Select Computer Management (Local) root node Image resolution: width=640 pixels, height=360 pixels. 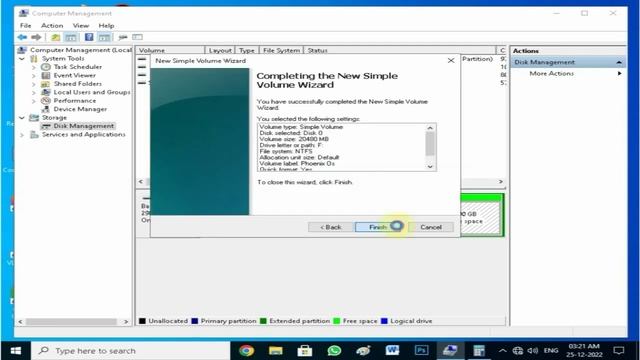(x=80, y=50)
